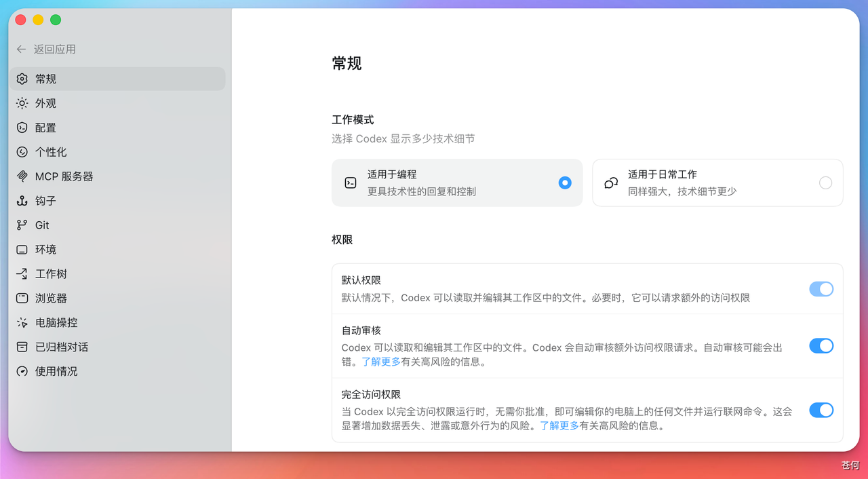Toggle the 默认权限 switch

point(821,289)
